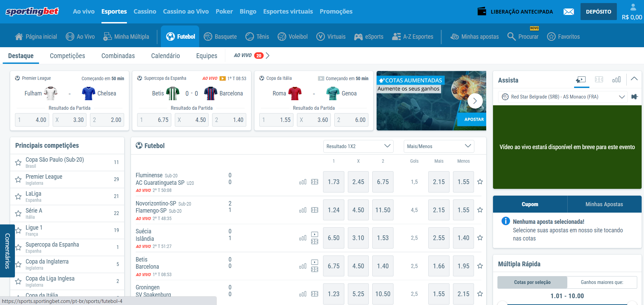This screenshot has width=644, height=305.
Task: Click the Página inicial home icon
Action: (19, 37)
